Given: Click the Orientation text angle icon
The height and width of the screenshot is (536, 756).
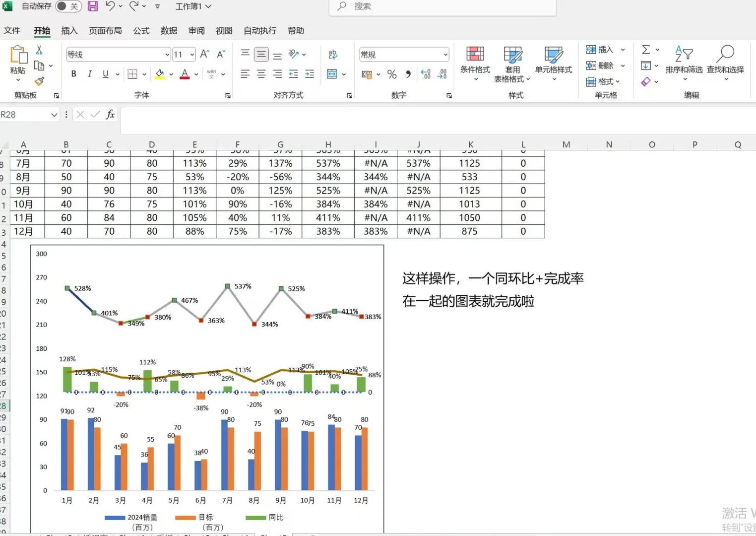Looking at the screenshot, I should tap(294, 54).
